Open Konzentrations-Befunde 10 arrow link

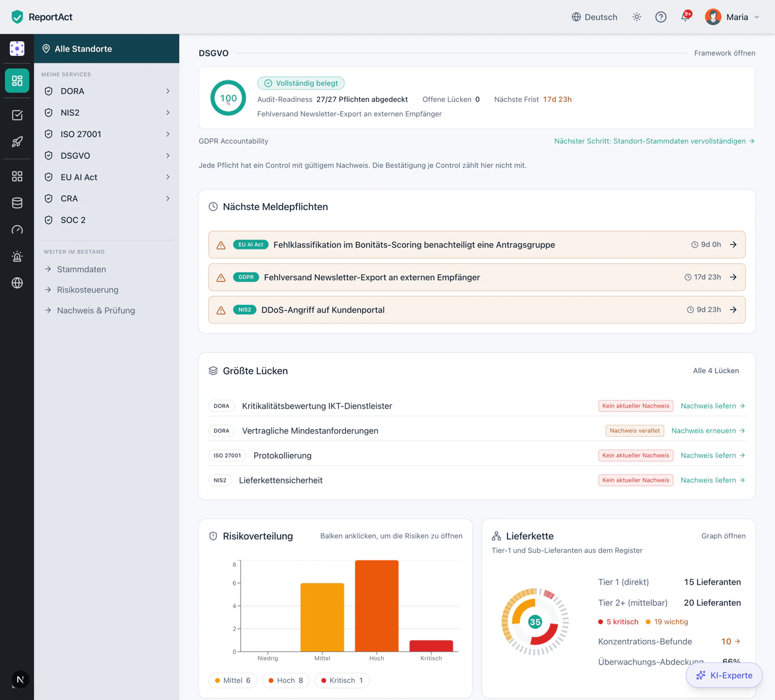(x=731, y=641)
